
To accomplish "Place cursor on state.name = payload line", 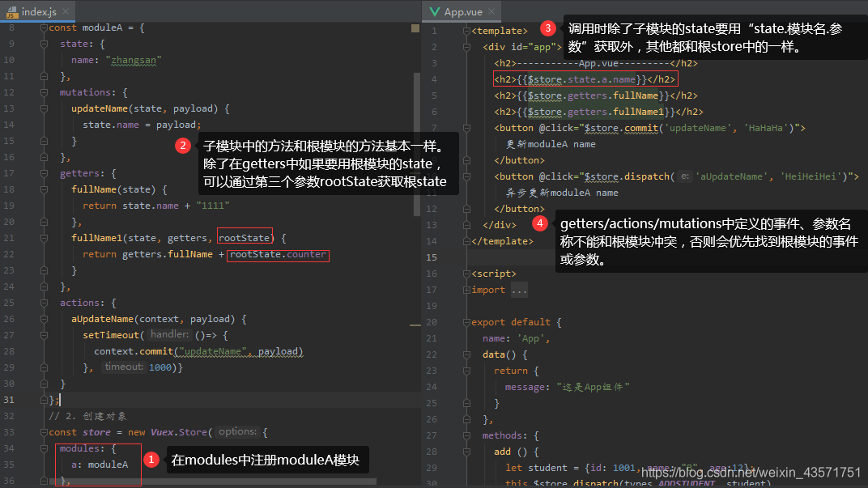I will point(142,125).
